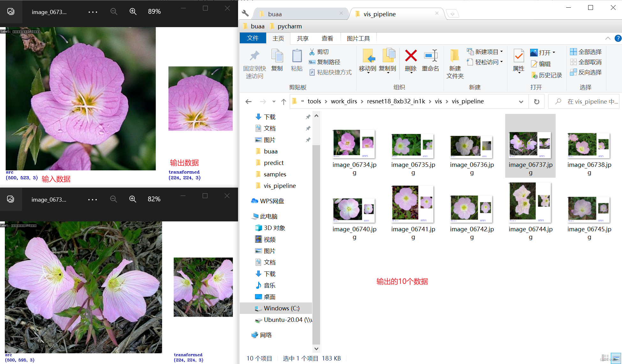Click the Properties (属性) icon
This screenshot has height=364, width=622.
tap(519, 56)
